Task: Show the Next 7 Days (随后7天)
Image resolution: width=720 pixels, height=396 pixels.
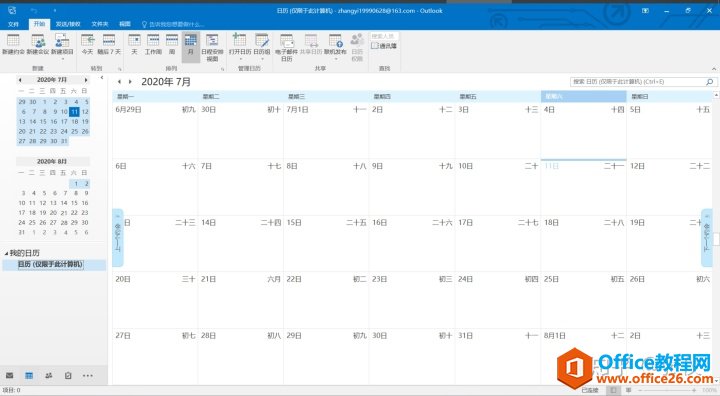Action: [109, 44]
